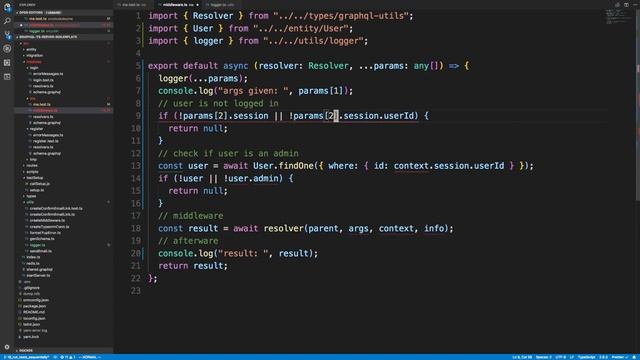Image resolution: width=640 pixels, height=360 pixels.
Task: Collapse the utils folder
Action: 30,202
